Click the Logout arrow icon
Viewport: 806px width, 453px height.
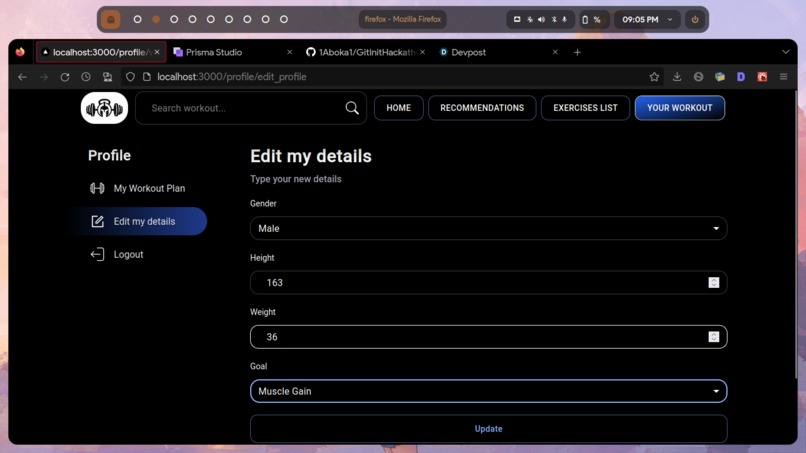click(97, 255)
